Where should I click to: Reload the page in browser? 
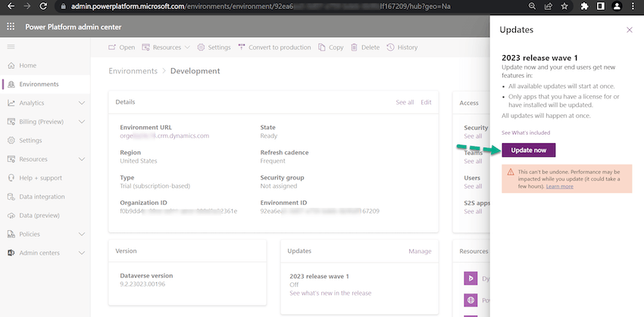tap(42, 7)
